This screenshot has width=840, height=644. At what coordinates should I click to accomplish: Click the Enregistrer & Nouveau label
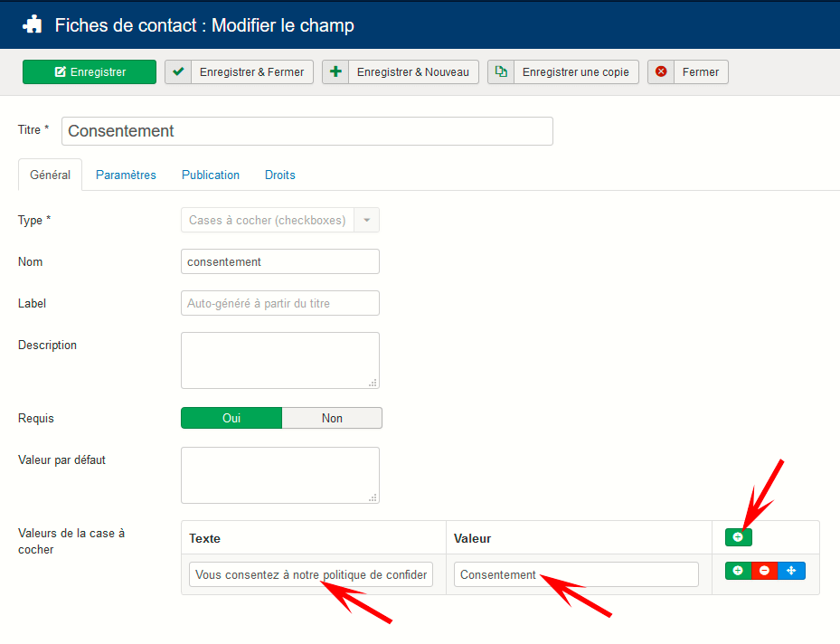pos(413,71)
